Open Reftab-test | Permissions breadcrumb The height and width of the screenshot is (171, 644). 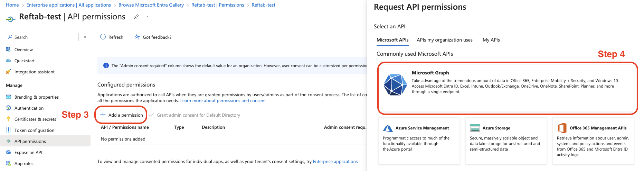point(218,5)
